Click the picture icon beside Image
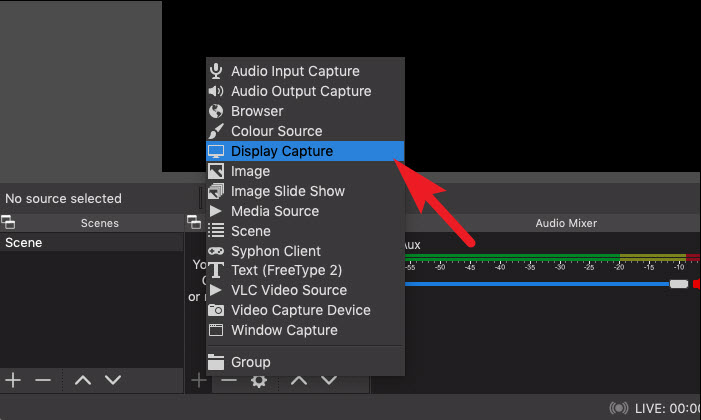Screen dimensions: 701x420 [216, 171]
